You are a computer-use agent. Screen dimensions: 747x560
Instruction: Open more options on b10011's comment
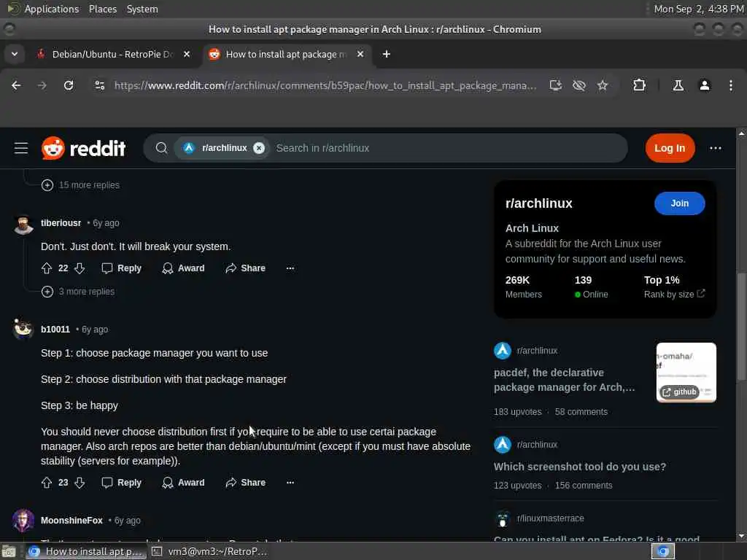(290, 483)
